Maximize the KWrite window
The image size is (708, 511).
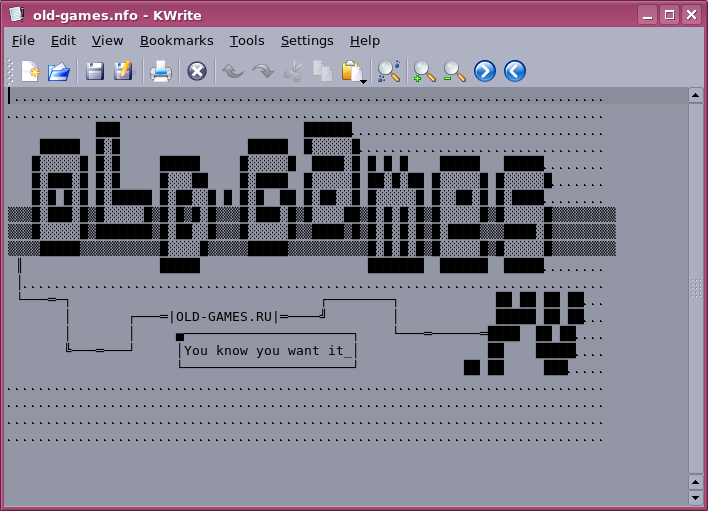click(x=670, y=15)
